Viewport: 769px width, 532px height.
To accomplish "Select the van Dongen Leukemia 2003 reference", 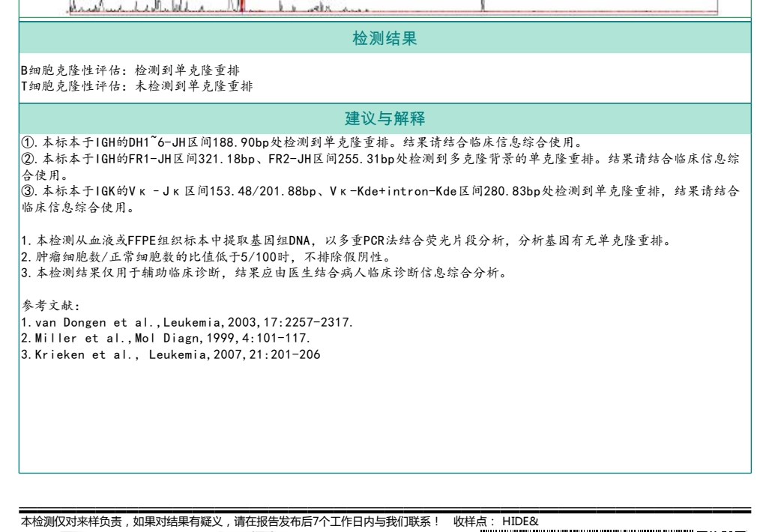I will pos(187,322).
